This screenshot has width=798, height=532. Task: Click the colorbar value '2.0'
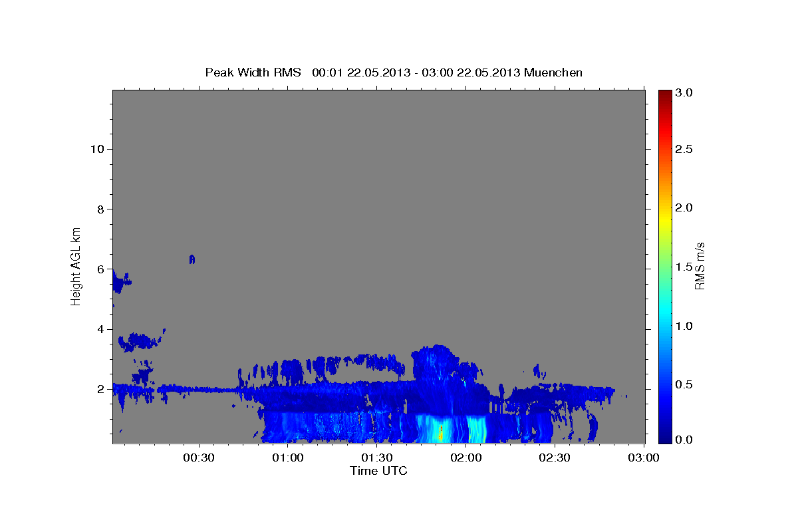click(x=685, y=208)
